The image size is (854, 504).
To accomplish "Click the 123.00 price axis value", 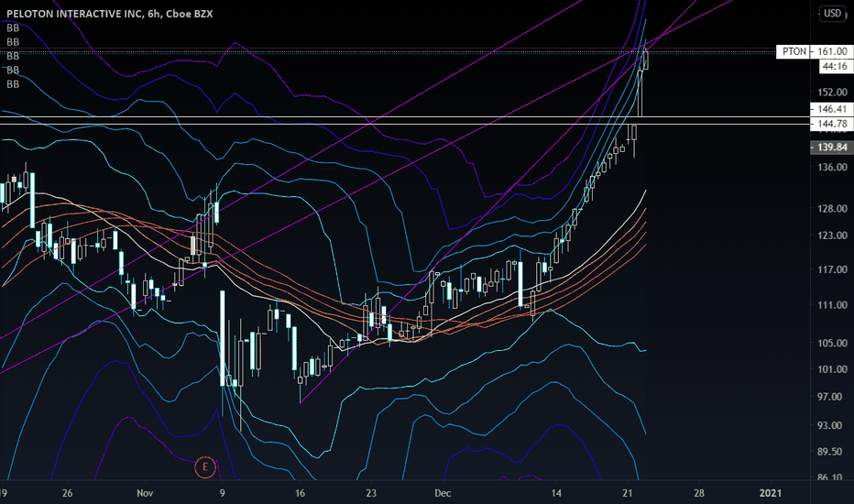I will coord(832,236).
